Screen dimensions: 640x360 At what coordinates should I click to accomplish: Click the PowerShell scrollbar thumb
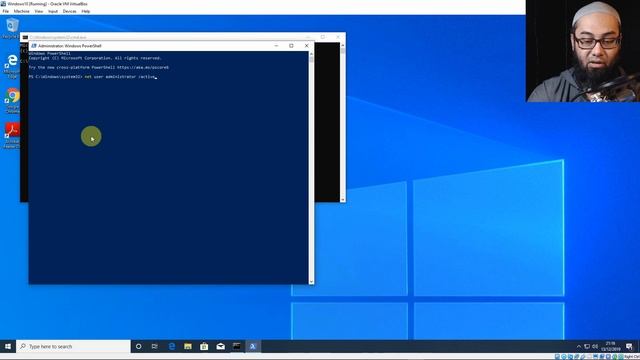click(x=311, y=59)
